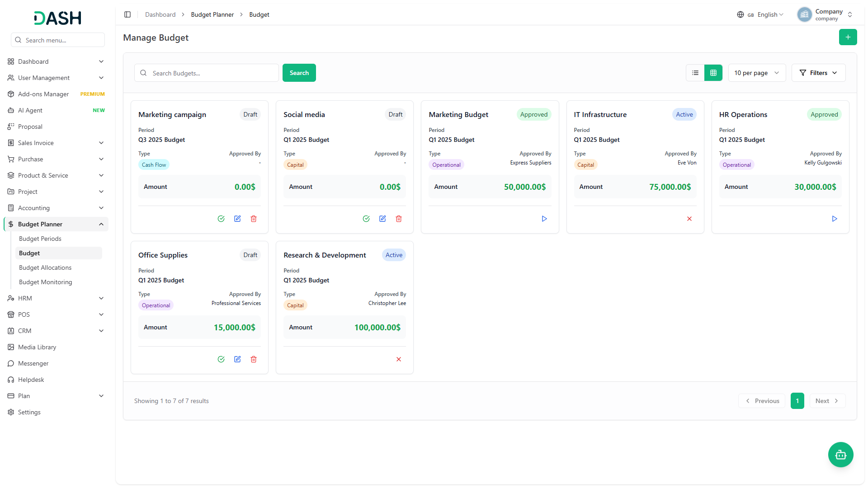The height and width of the screenshot is (488, 868).
Task: Expand the Purchase menu
Action: pos(56,159)
